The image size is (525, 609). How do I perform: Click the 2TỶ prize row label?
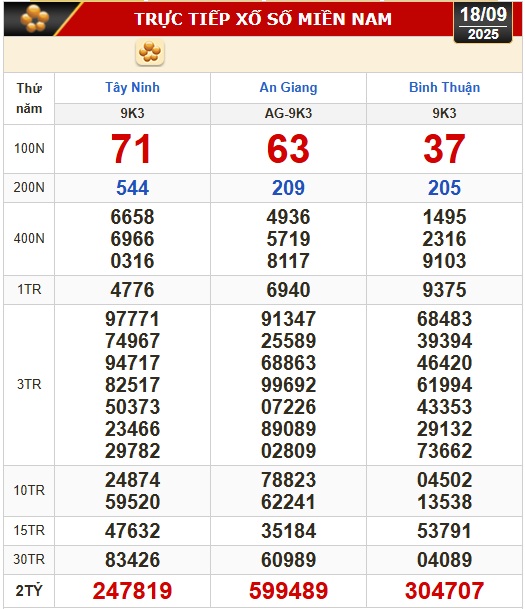[x=29, y=591]
